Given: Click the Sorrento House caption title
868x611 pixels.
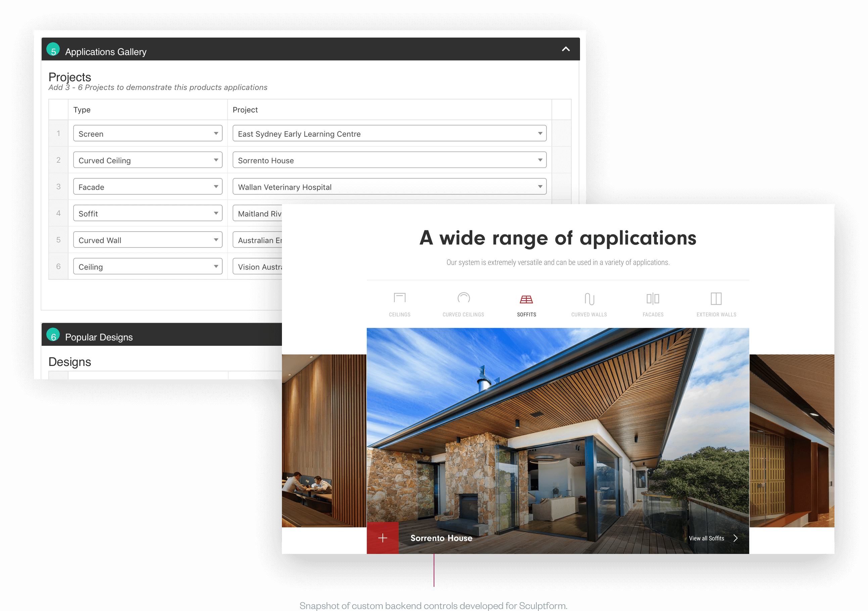Looking at the screenshot, I should (441, 538).
